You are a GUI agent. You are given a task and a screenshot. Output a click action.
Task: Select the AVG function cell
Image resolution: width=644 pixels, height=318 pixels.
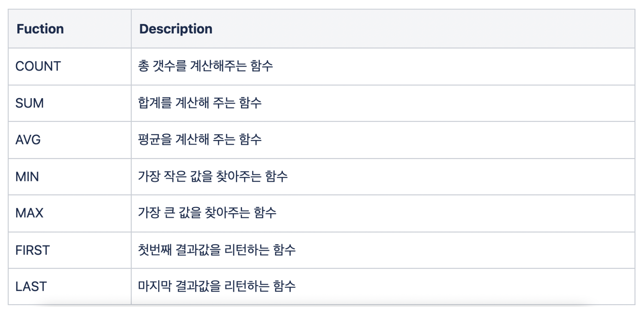(x=70, y=140)
